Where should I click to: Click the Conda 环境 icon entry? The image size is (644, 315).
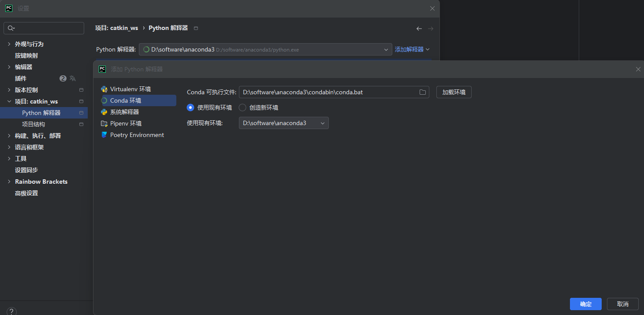coord(104,100)
